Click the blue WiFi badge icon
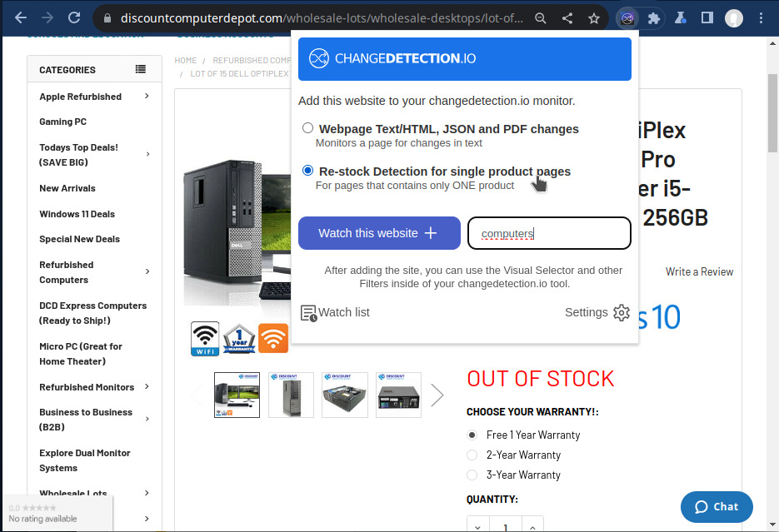The image size is (779, 532). [x=205, y=339]
